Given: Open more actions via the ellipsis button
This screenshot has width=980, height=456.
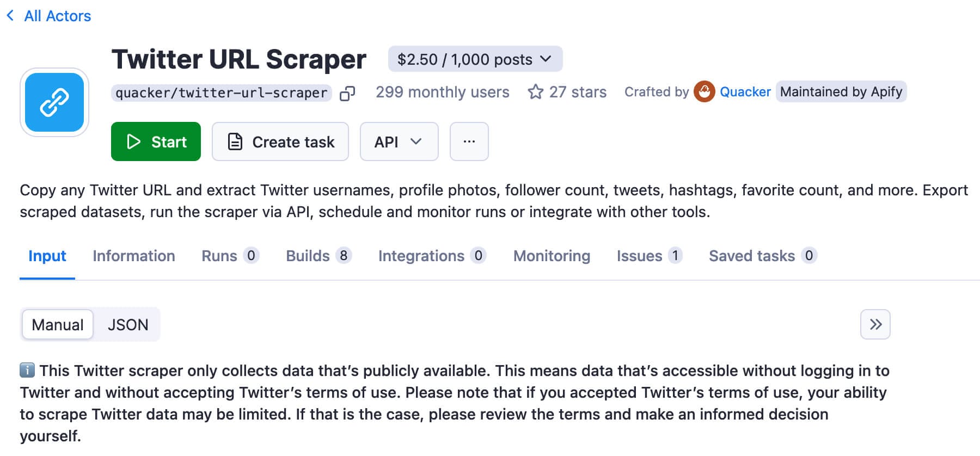Looking at the screenshot, I should click(469, 141).
